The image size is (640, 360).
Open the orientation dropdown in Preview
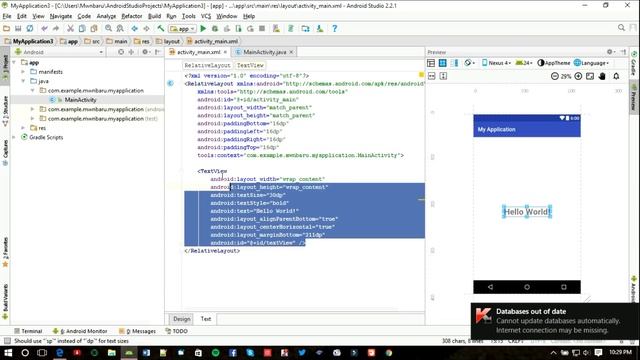469,63
